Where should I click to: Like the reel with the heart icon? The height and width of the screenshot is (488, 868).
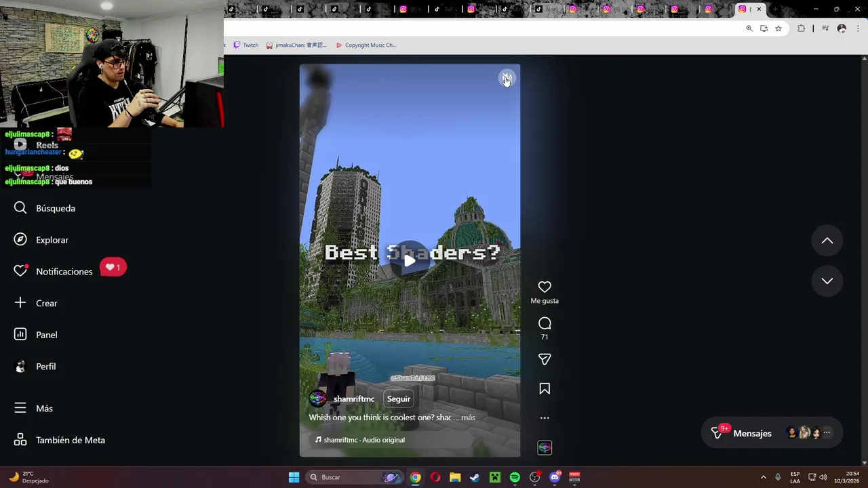click(545, 287)
